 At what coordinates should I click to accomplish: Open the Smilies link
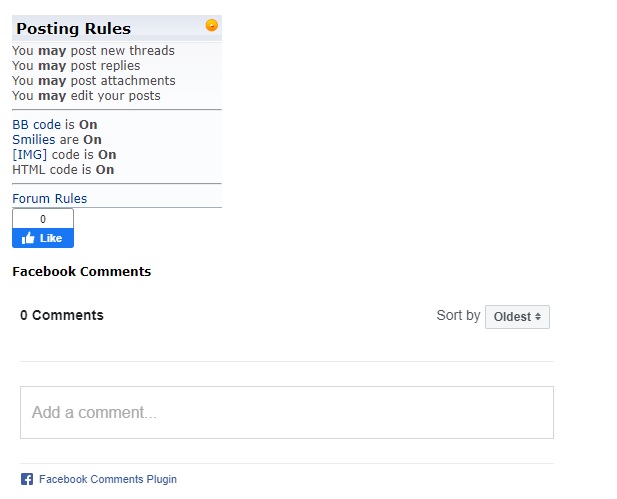33,140
